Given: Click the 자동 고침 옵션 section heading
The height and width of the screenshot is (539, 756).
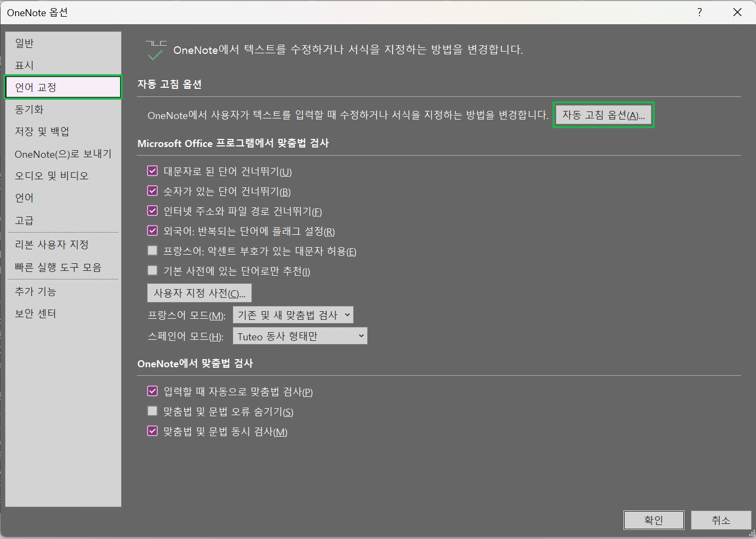Looking at the screenshot, I should [170, 84].
